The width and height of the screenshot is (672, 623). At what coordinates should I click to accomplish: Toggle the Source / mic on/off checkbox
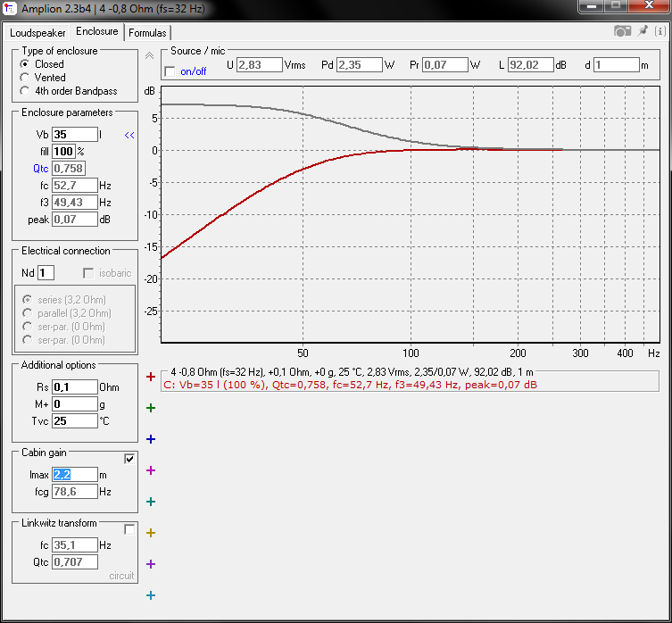point(170,71)
